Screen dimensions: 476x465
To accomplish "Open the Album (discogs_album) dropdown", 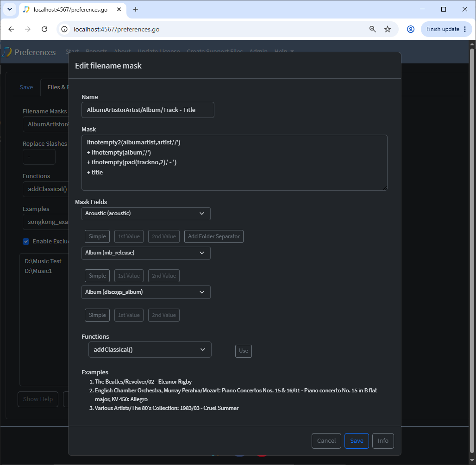I will [146, 292].
